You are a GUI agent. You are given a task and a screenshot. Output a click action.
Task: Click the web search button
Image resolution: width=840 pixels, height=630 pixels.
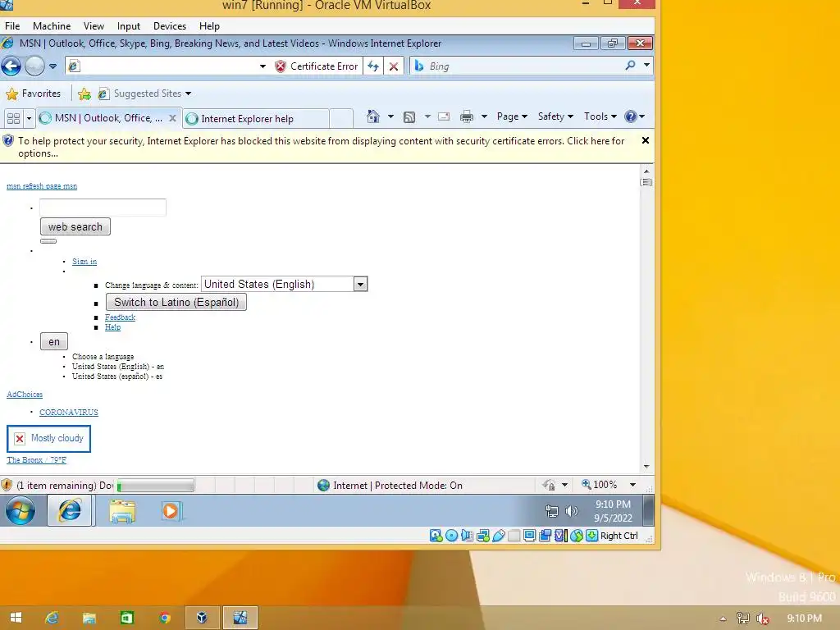75,226
